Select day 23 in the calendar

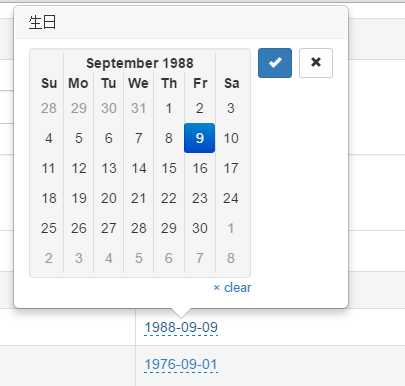(x=199, y=198)
